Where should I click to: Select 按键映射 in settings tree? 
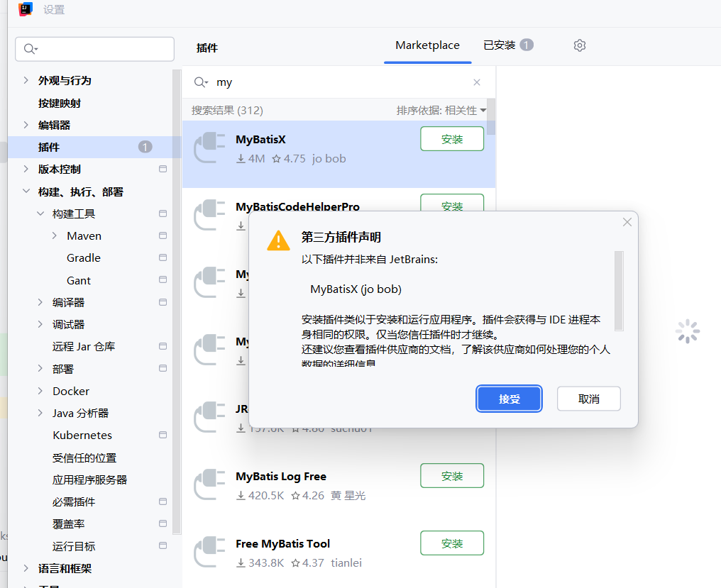tap(60, 103)
